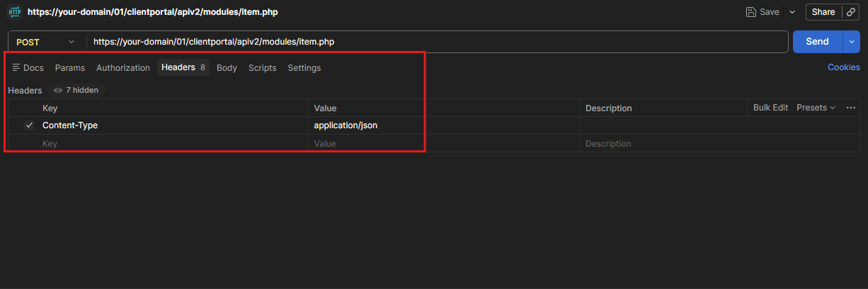Open the three-dots column options menu

[x=851, y=108]
